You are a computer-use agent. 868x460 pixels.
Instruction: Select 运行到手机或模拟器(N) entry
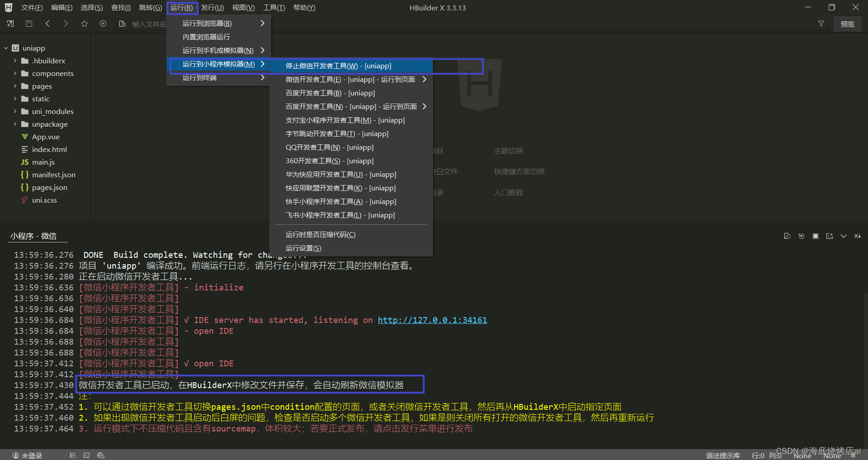219,51
